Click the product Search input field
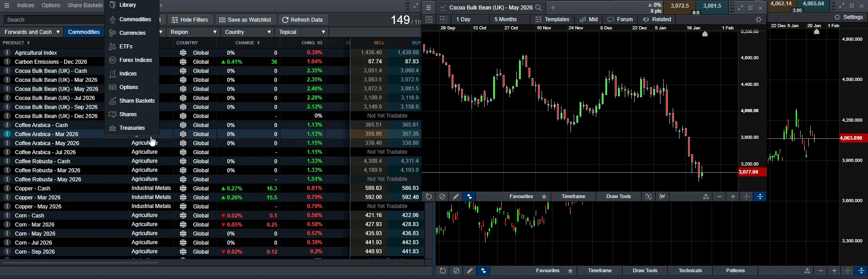Viewport: 868px width, 279px height. coord(53,20)
